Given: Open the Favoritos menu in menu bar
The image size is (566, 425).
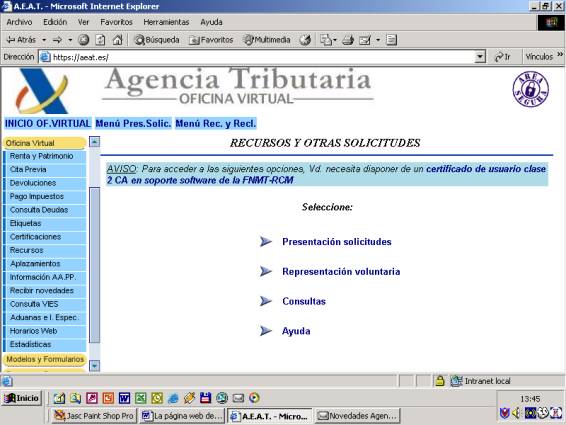Looking at the screenshot, I should 116,22.
